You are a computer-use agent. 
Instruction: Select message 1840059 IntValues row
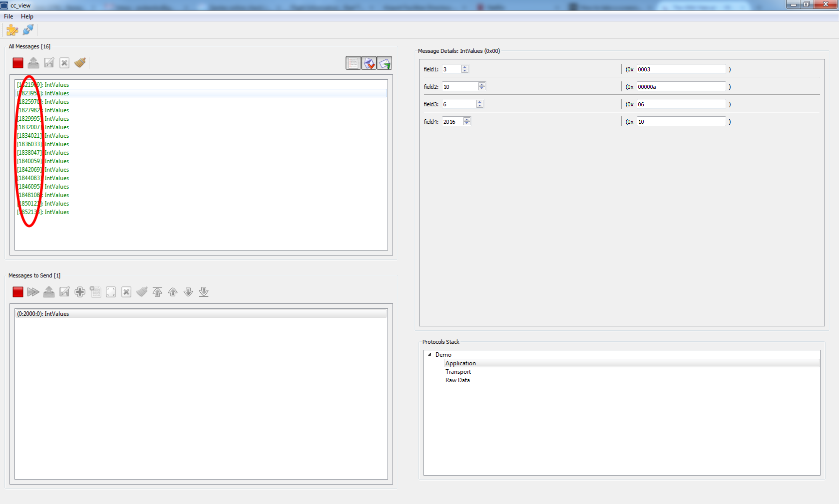tap(201, 161)
